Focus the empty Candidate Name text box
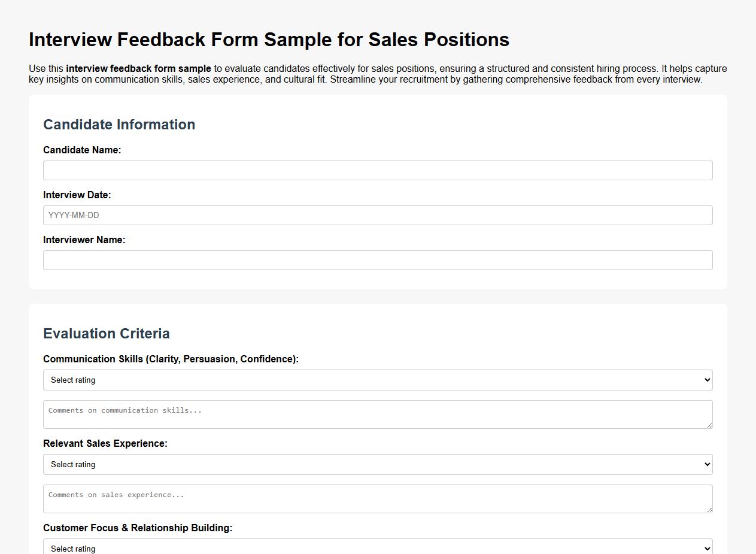 [378, 170]
